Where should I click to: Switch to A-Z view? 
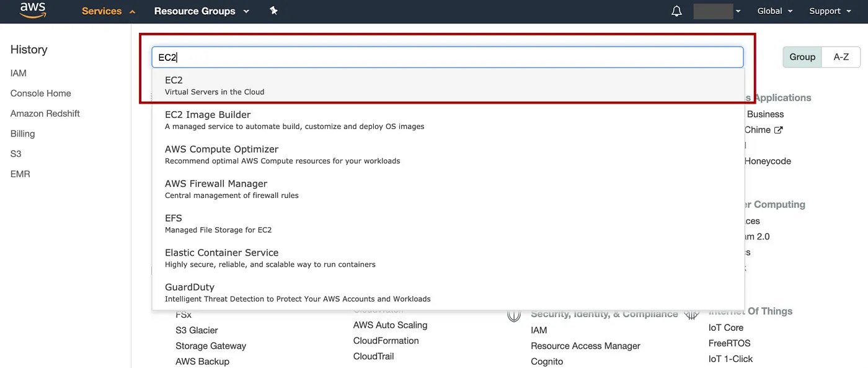coord(841,57)
